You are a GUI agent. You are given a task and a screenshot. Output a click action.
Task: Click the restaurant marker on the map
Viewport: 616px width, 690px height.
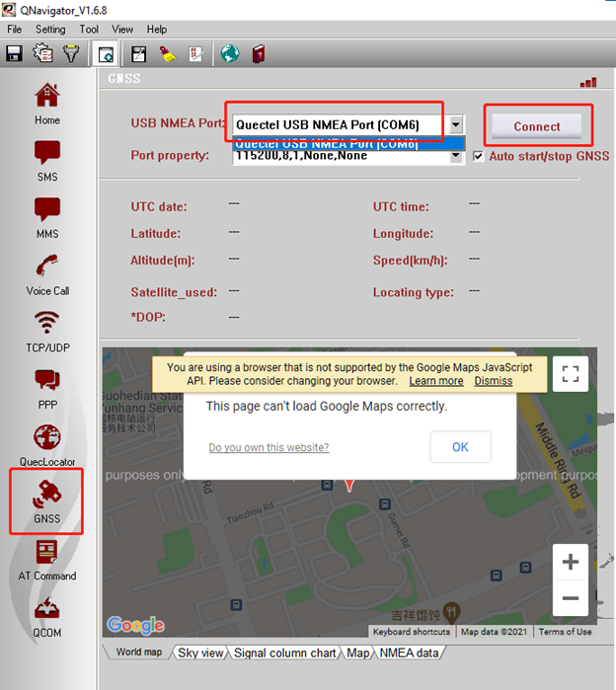tap(452, 612)
